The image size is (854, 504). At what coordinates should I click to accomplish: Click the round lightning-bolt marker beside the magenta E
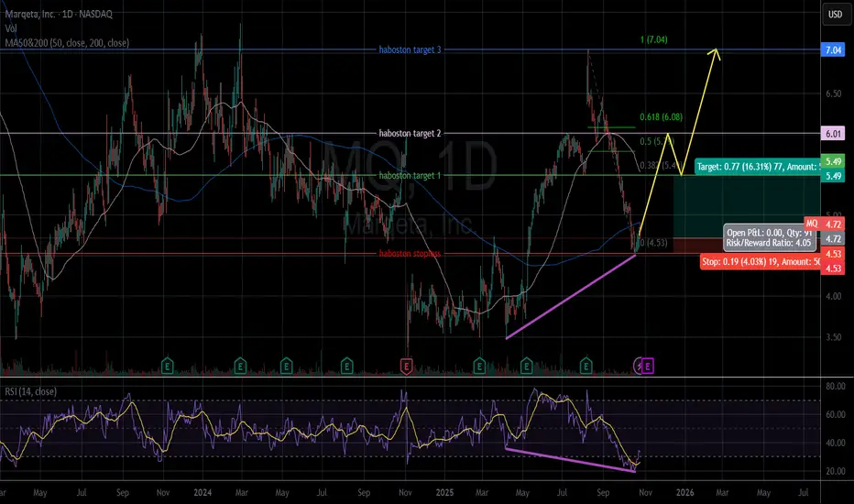coord(639,367)
